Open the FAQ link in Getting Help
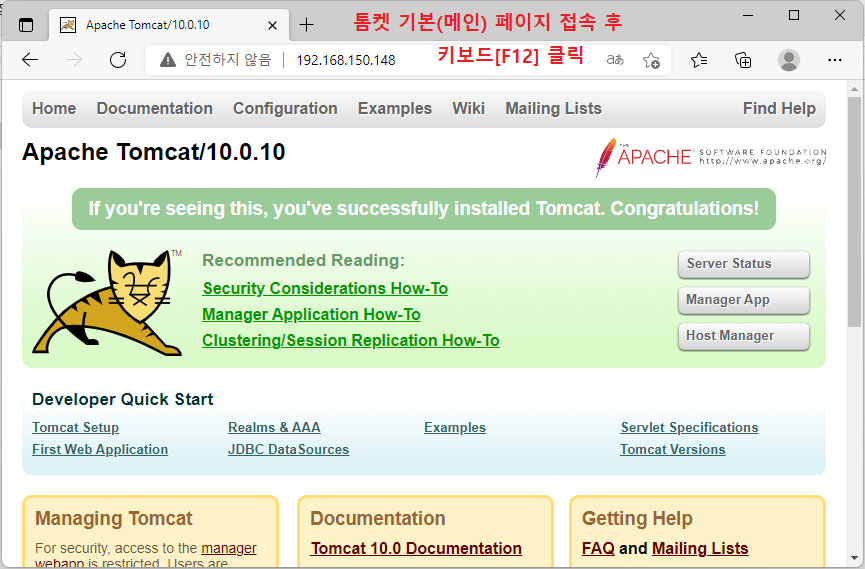 click(x=598, y=548)
